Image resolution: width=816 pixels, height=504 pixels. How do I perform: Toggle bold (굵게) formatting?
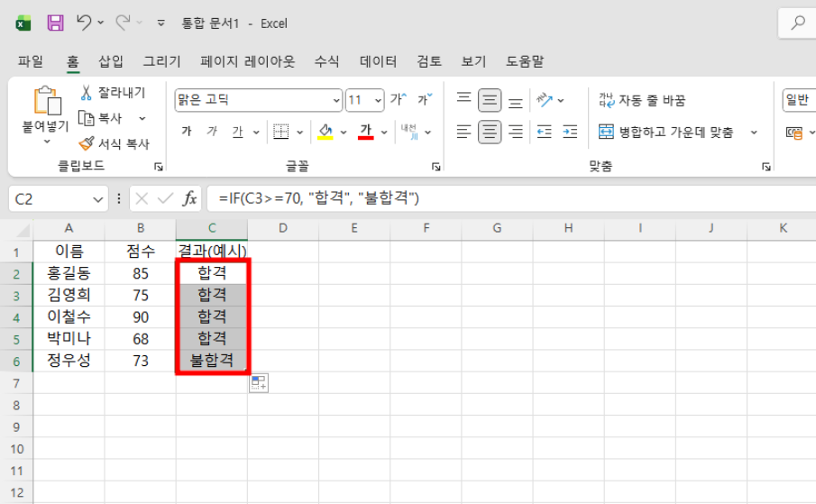point(187,133)
